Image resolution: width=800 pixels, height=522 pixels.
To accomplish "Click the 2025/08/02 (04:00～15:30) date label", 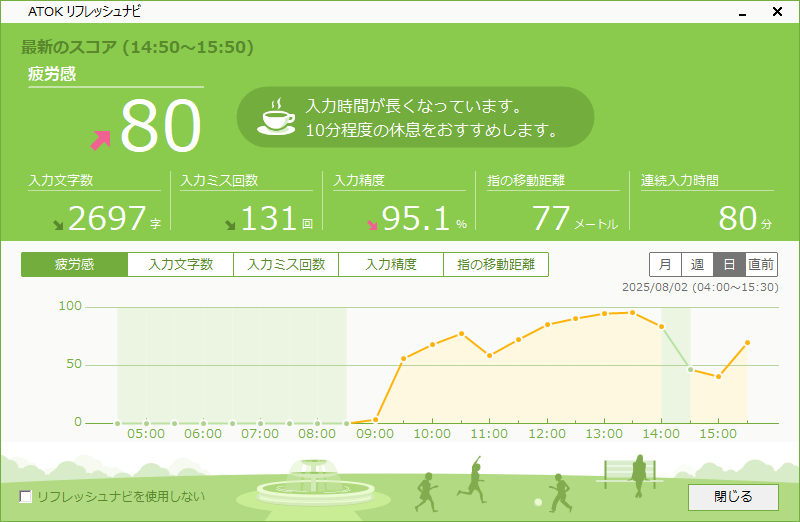I will tap(700, 287).
